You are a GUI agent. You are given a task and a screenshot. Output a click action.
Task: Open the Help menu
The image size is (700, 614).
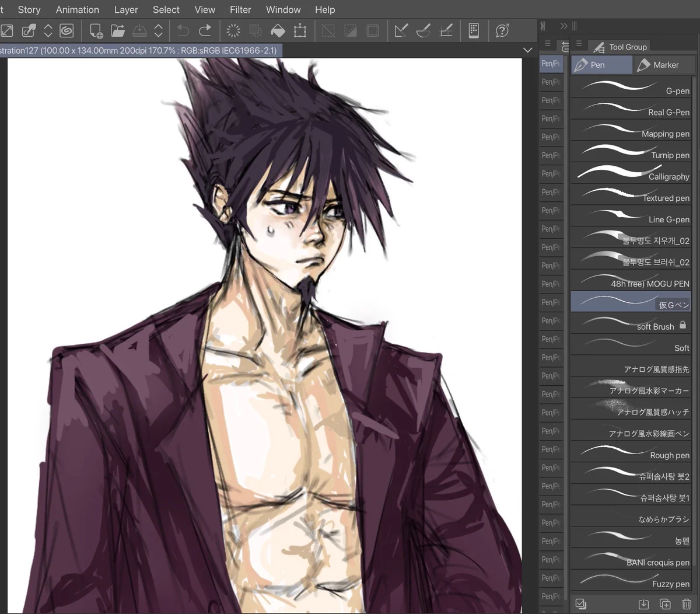(325, 9)
